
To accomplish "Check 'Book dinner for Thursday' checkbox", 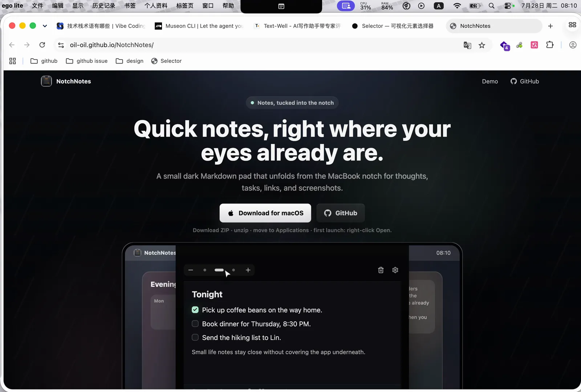I will 195,323.
